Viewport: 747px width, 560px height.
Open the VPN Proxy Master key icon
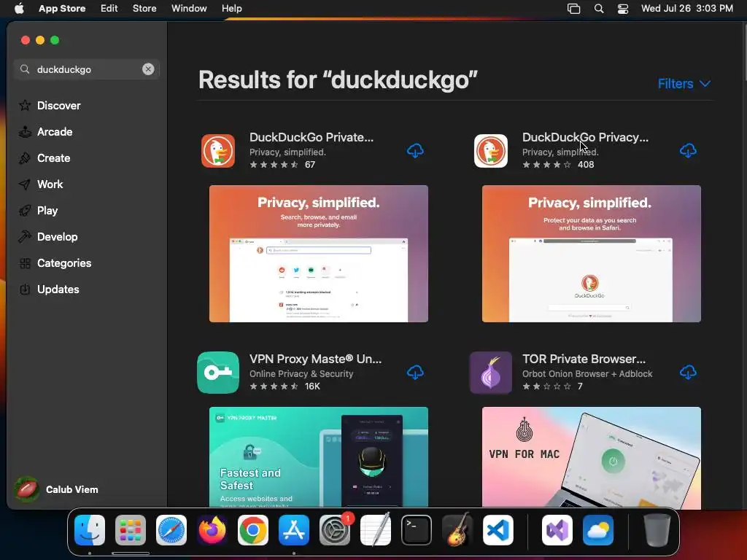[218, 373]
